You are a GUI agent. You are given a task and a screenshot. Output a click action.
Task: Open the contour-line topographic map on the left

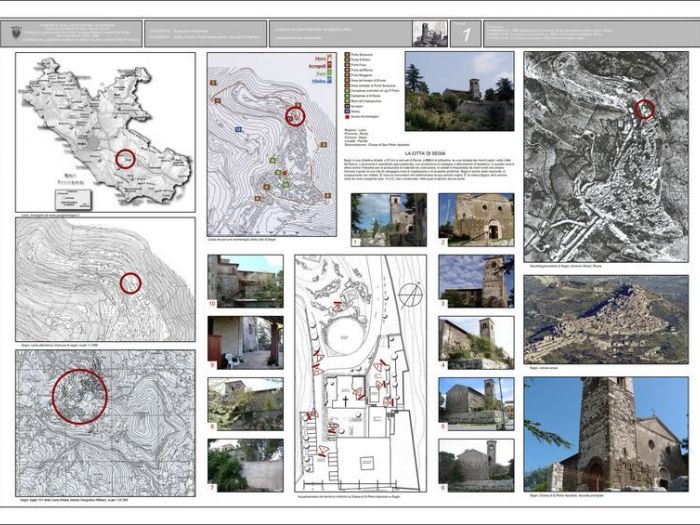tap(105, 279)
